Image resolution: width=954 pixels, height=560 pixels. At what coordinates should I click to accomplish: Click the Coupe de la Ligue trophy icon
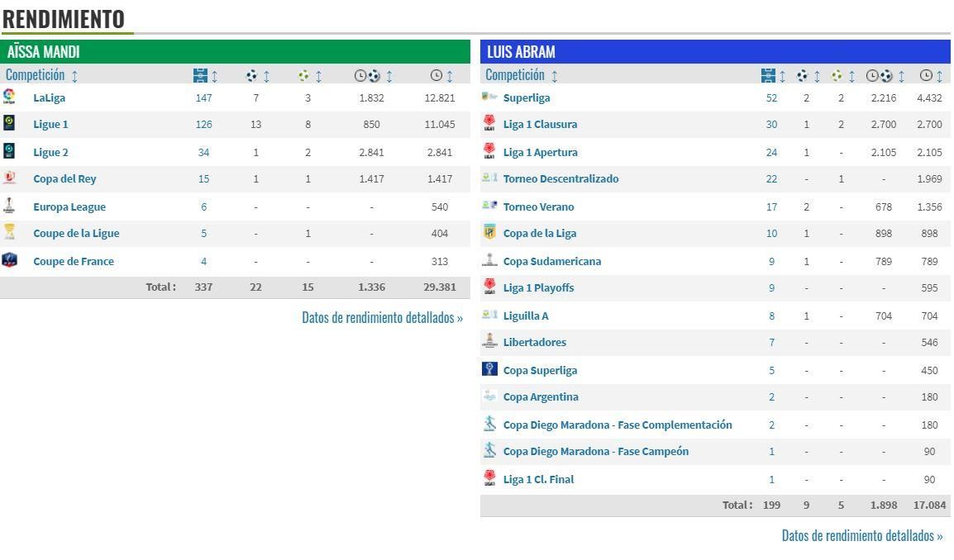[9, 233]
